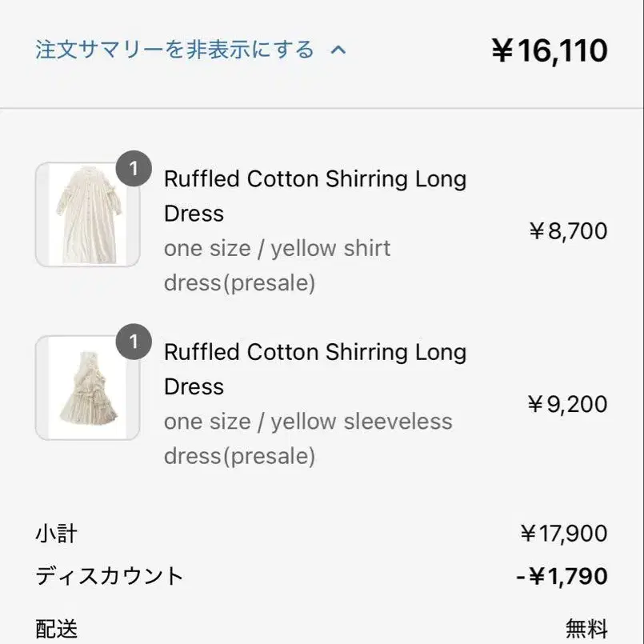Click the -¥1,790 discount amount

[562, 576]
